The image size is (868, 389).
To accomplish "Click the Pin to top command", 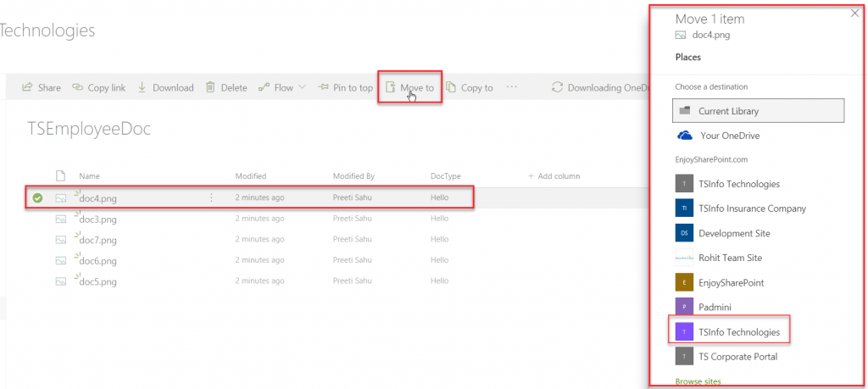I will pos(346,87).
